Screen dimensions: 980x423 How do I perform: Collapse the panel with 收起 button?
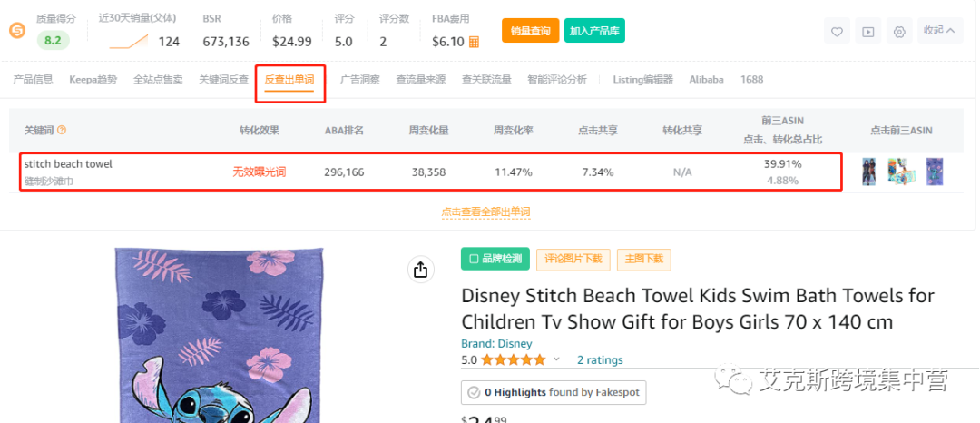tap(940, 30)
